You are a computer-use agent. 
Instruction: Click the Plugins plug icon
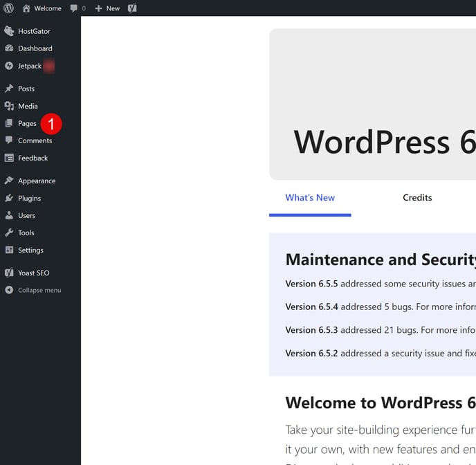[9, 198]
